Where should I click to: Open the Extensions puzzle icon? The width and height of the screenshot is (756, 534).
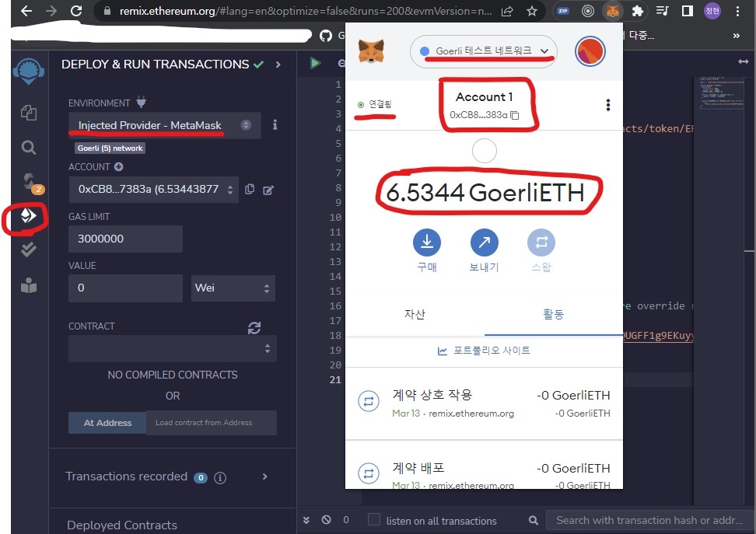pos(638,11)
